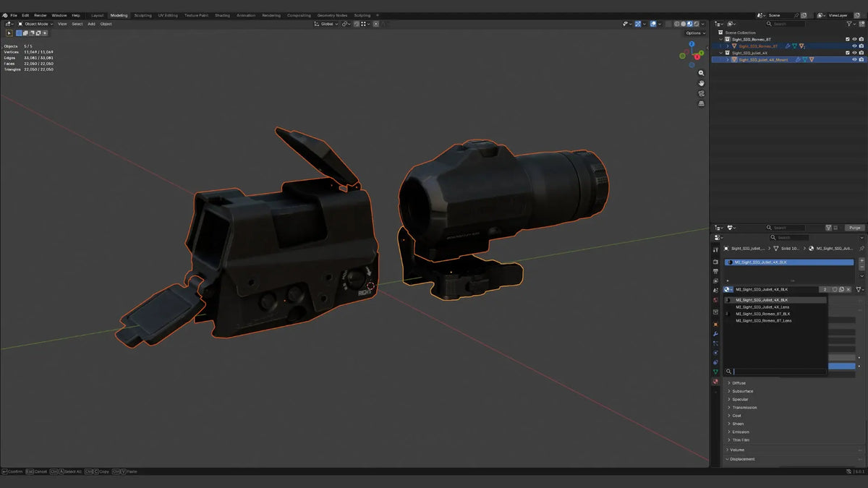Open the Object Data mesh properties tab
The image size is (868, 488).
point(715,372)
